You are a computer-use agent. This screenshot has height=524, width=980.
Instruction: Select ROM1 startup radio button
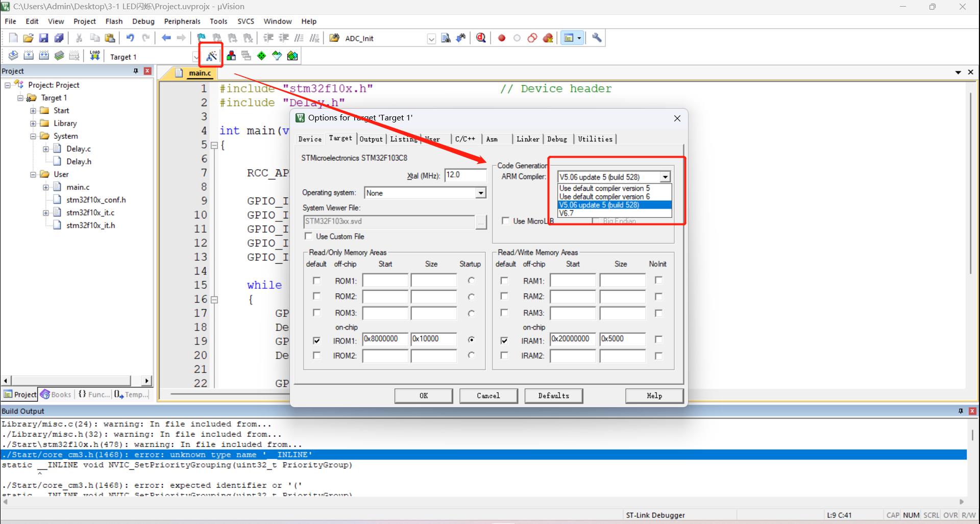[x=471, y=281]
